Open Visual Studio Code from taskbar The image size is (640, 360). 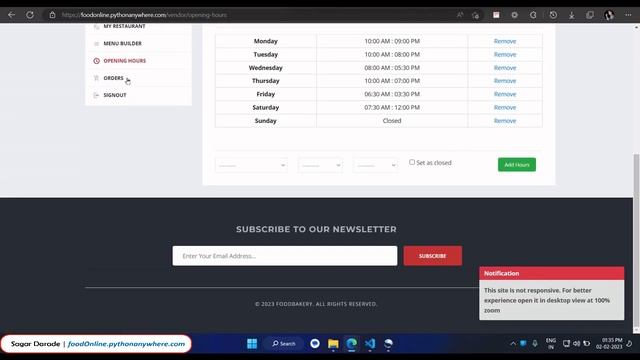[370, 344]
